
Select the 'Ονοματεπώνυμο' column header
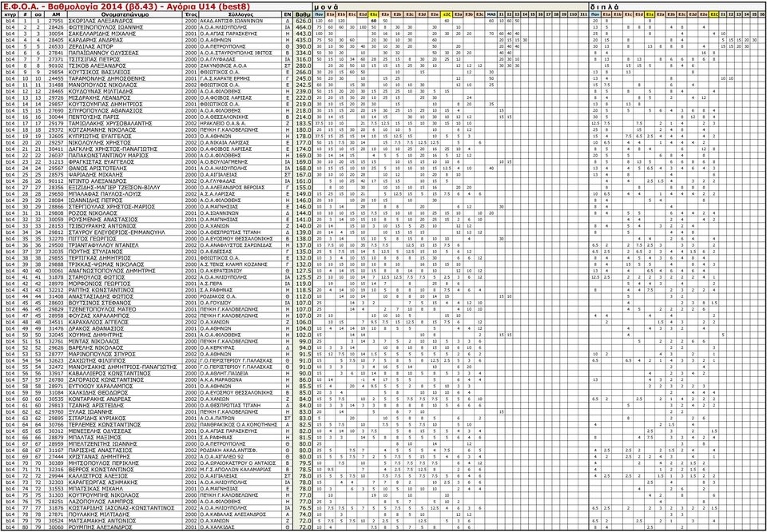pos(125,15)
